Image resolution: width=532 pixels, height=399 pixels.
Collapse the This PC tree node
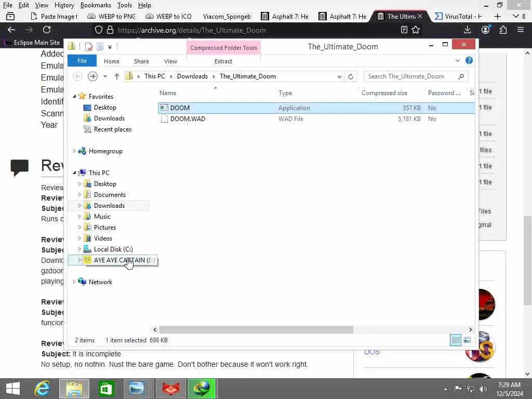click(74, 172)
